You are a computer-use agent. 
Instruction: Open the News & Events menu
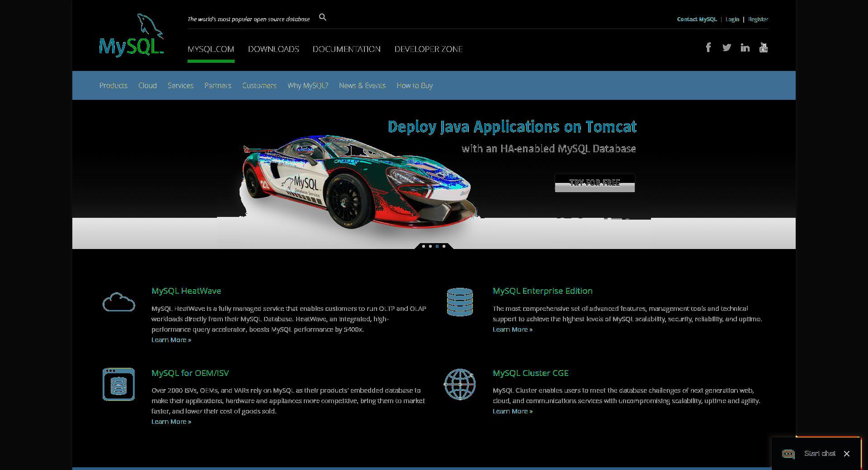(362, 85)
